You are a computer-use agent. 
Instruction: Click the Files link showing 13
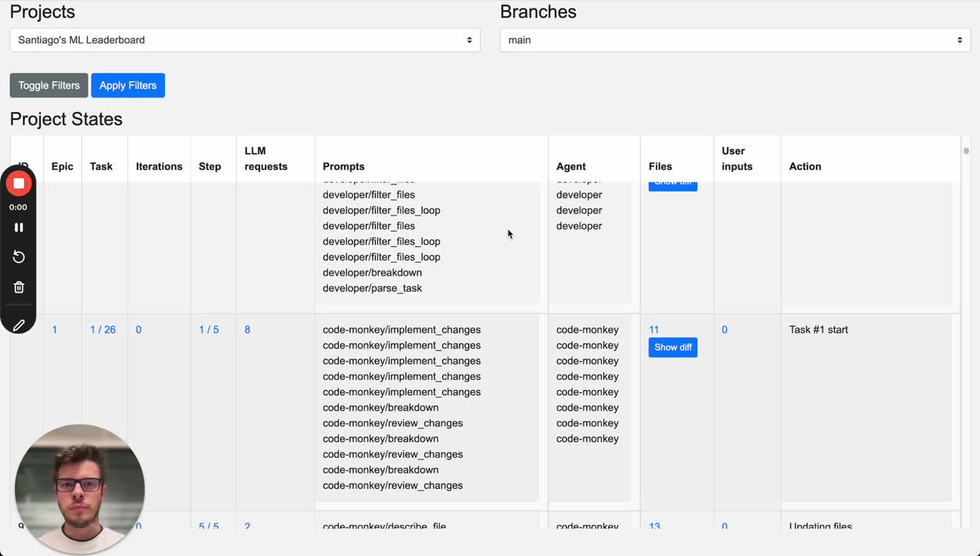(654, 527)
